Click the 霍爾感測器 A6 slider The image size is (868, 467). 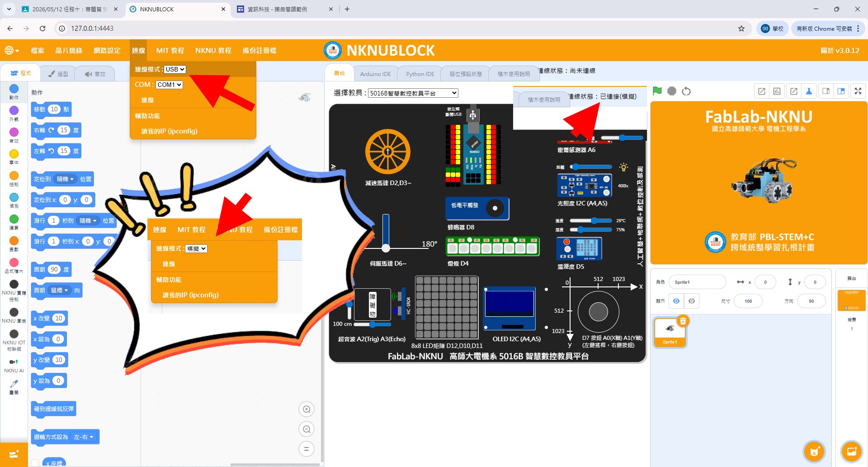622,138
